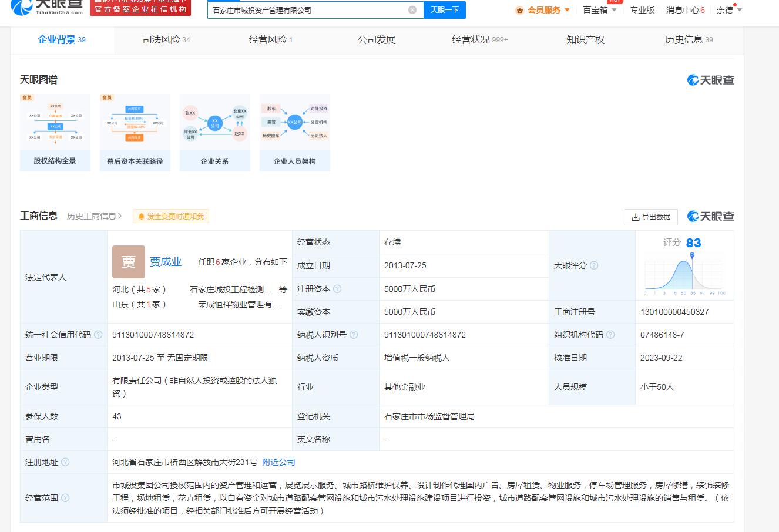
Task: Click the 天眼一下 search button
Action: (445, 9)
